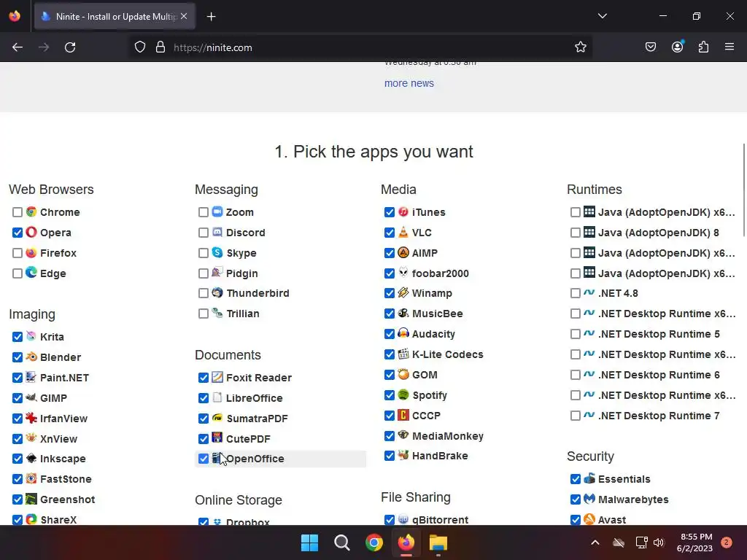Open Chrome from the taskbar
This screenshot has height=560, width=747.
[x=374, y=542]
